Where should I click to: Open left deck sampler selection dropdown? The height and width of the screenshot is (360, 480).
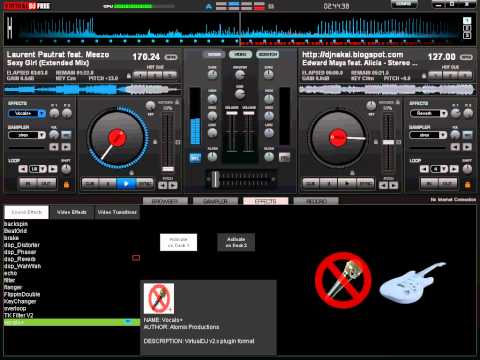(x=42, y=135)
